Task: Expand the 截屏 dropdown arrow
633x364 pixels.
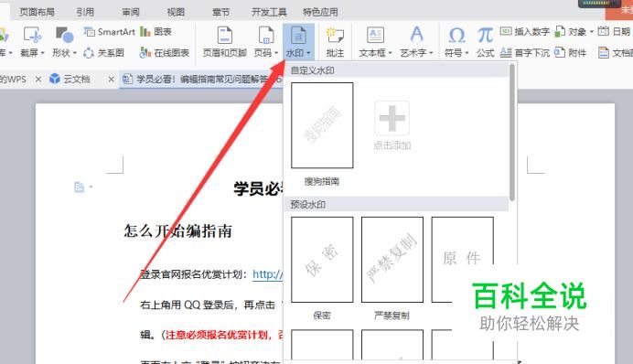Action: (42, 53)
